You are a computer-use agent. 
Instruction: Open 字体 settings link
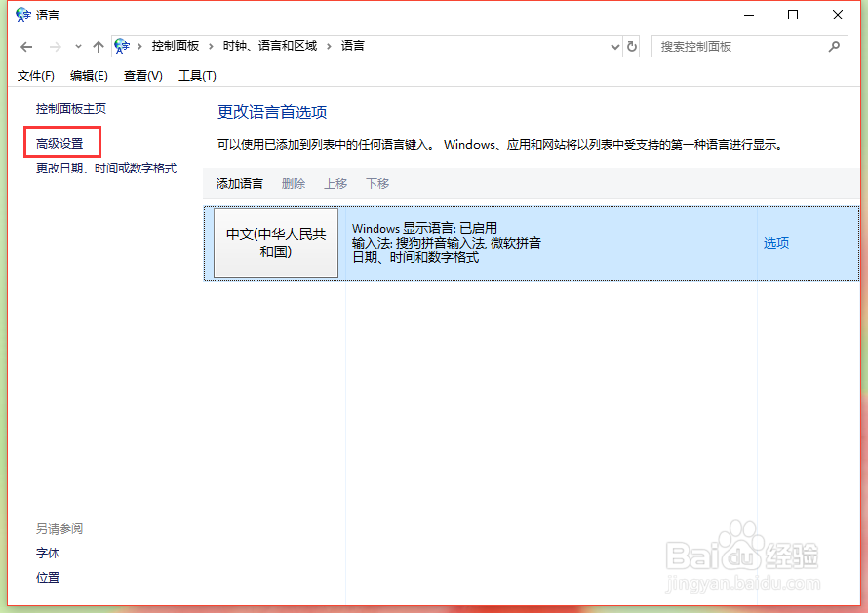click(x=49, y=553)
